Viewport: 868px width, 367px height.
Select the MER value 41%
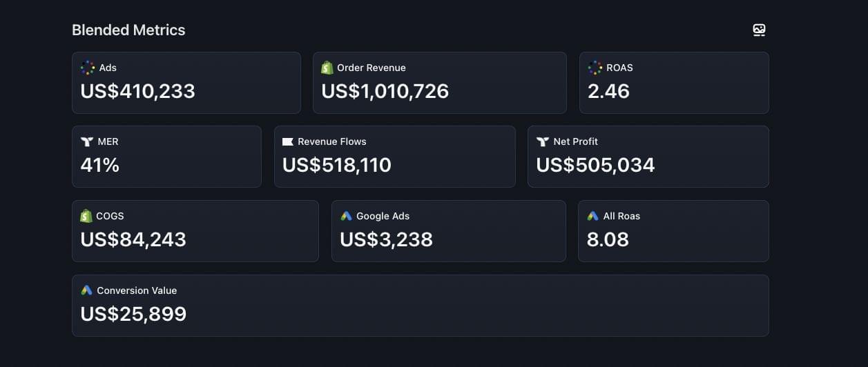[99, 165]
